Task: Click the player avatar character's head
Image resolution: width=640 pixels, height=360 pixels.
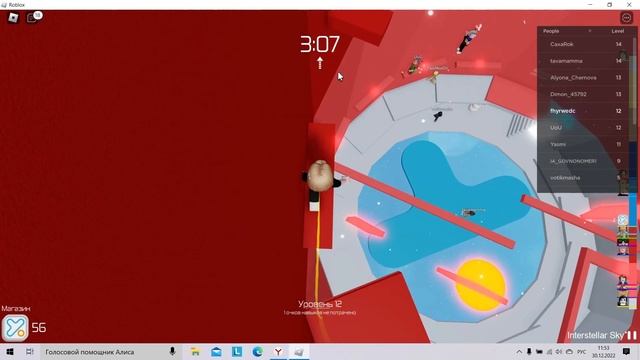Action: click(x=320, y=176)
